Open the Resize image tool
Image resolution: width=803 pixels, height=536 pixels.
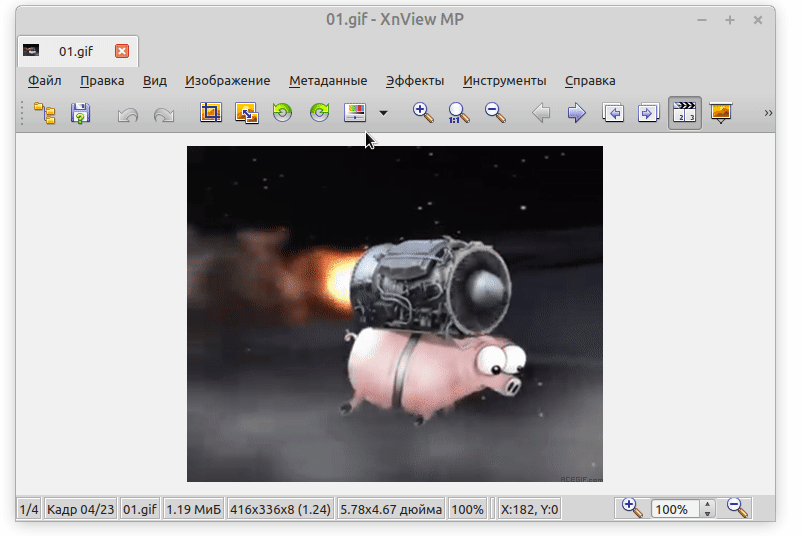click(247, 113)
